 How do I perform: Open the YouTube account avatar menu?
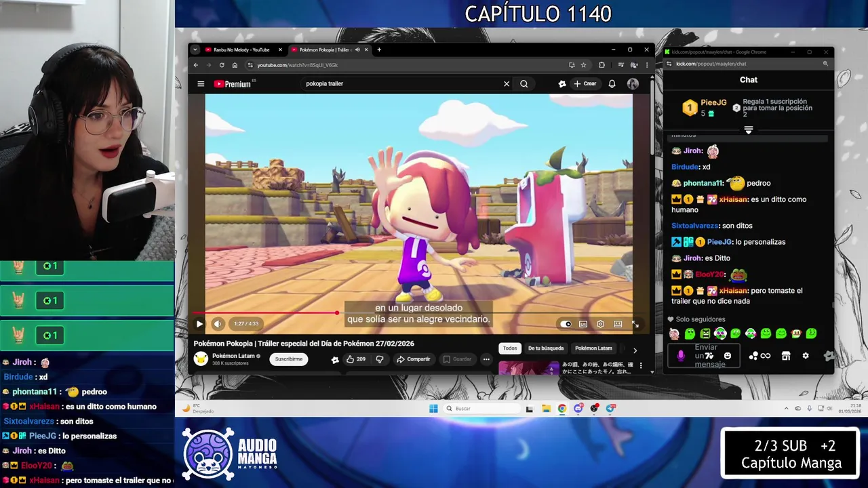click(x=633, y=84)
